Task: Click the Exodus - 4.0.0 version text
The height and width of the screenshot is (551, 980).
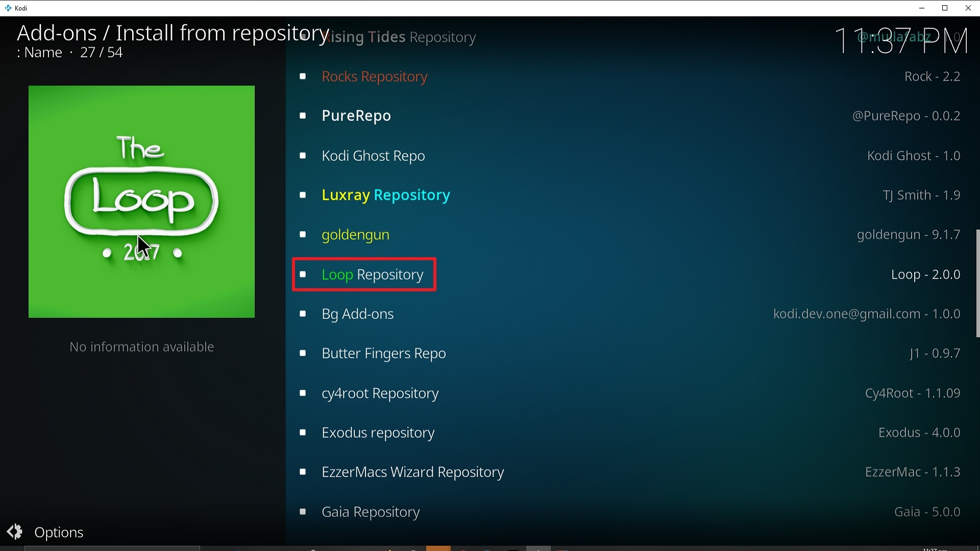Action: coord(919,433)
